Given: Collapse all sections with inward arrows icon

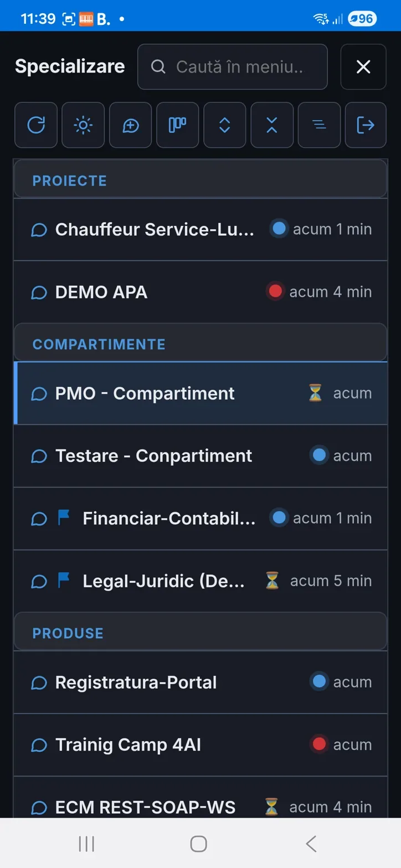Looking at the screenshot, I should click(271, 125).
